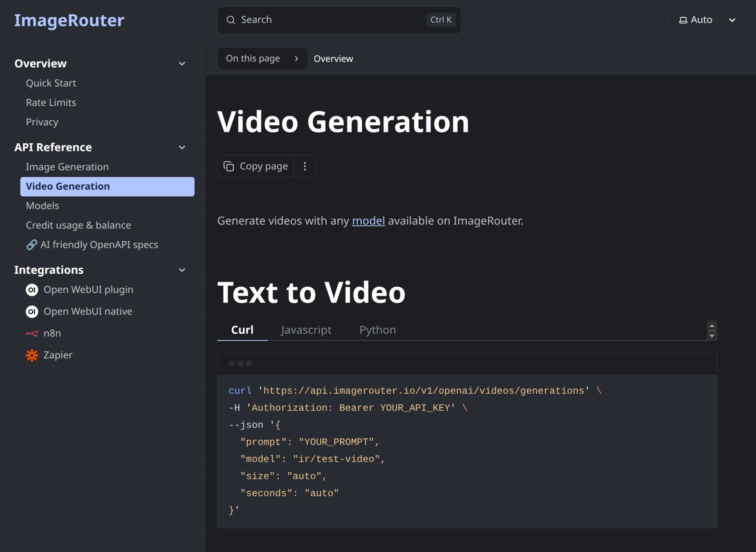The image size is (756, 552).
Task: Open the Python code tab
Action: click(x=377, y=330)
